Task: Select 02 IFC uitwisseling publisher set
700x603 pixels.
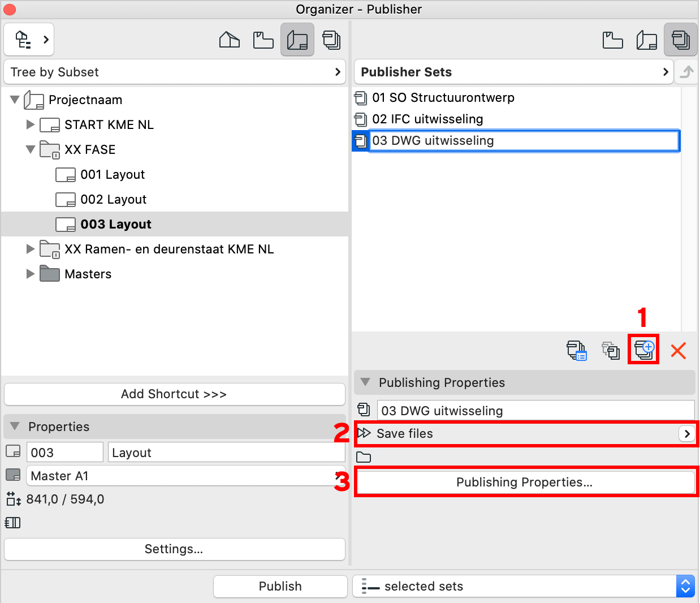Action: (427, 119)
